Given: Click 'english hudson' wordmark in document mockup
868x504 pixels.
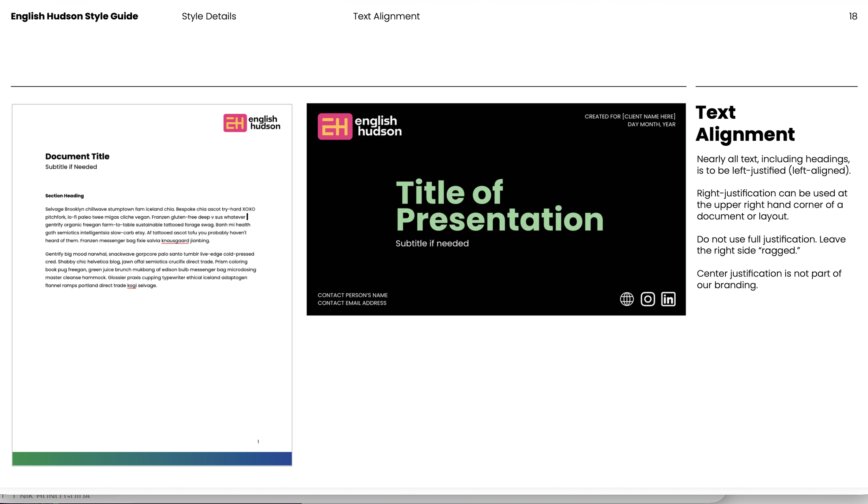Looking at the screenshot, I should 264,123.
